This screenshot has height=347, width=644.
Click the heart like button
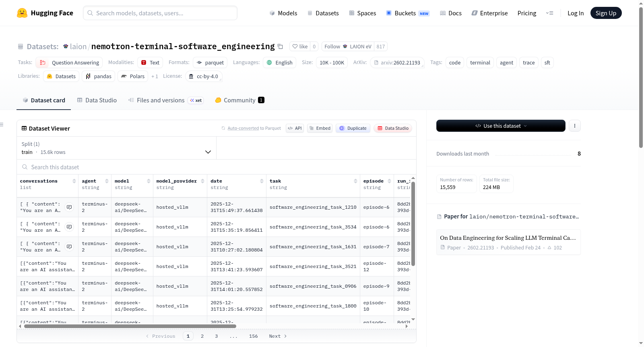pyautogui.click(x=300, y=46)
